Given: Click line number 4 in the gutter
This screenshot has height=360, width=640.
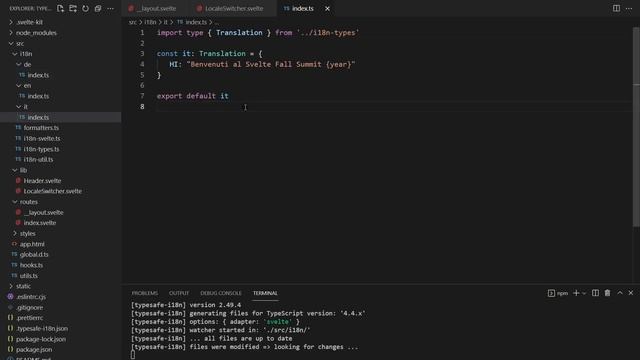Looking at the screenshot, I should click(x=142, y=64).
